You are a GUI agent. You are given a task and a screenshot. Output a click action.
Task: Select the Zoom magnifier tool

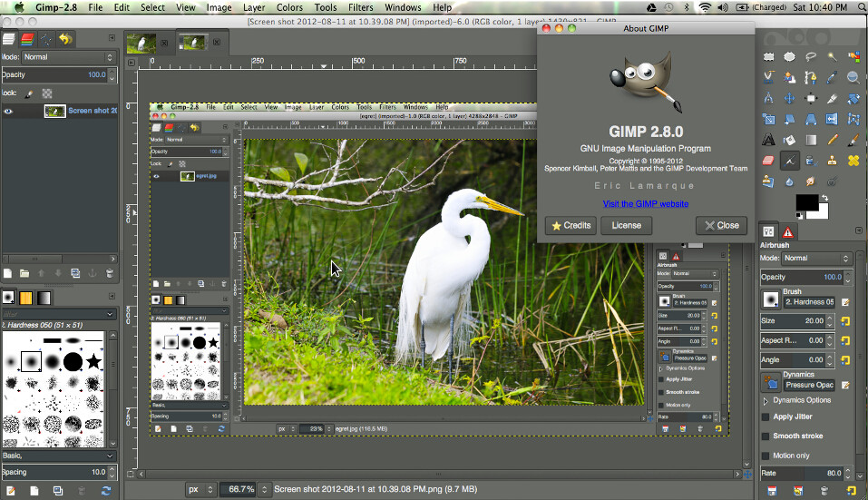pyautogui.click(x=853, y=77)
